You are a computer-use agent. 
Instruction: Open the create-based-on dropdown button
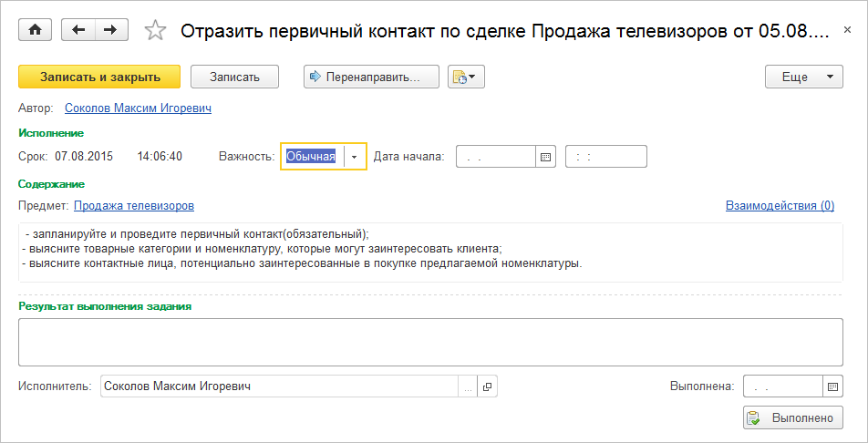click(466, 77)
